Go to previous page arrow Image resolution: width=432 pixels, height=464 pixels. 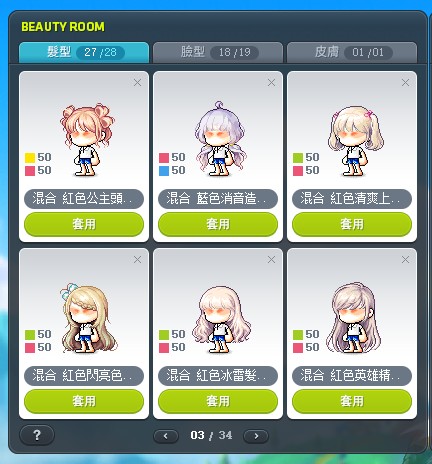click(166, 436)
